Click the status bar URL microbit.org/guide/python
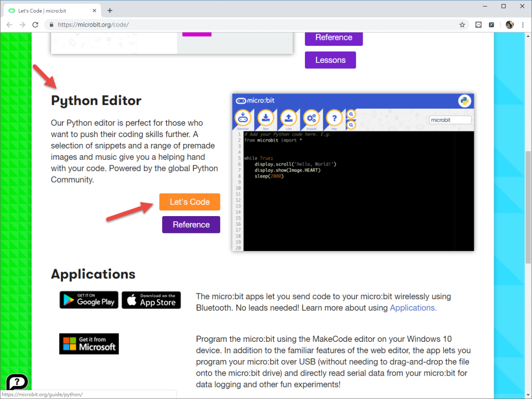The image size is (532, 399). pos(42,395)
